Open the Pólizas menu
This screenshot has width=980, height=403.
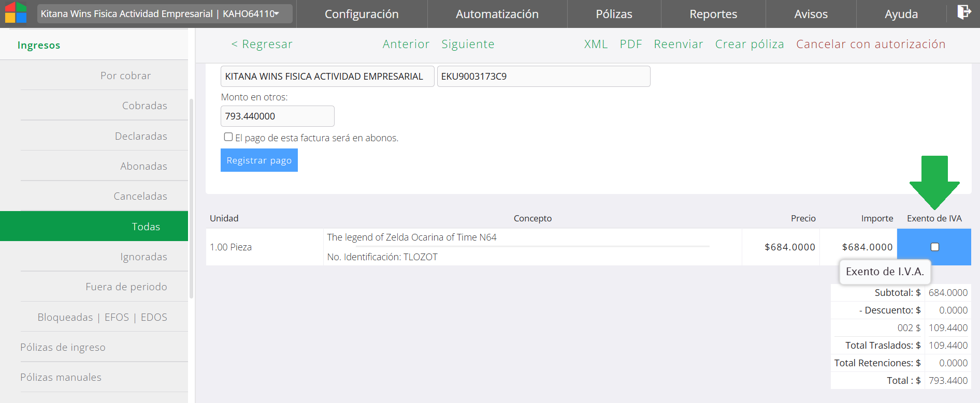point(614,14)
